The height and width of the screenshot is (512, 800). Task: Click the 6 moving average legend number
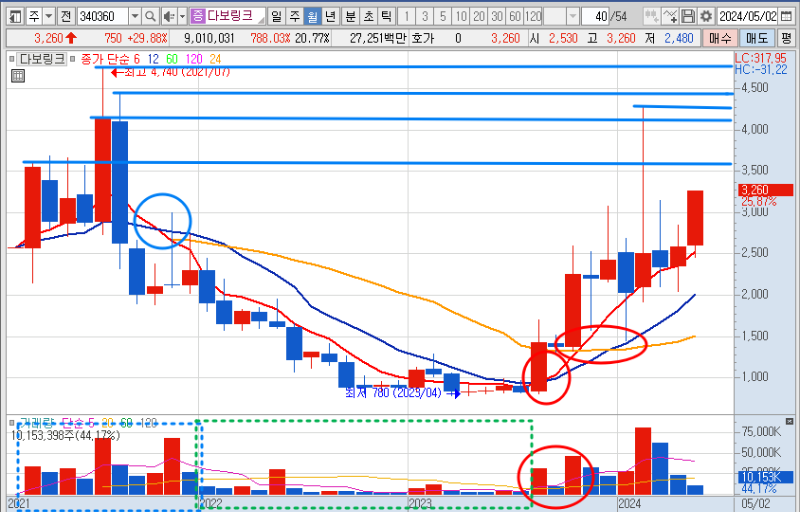point(136,59)
